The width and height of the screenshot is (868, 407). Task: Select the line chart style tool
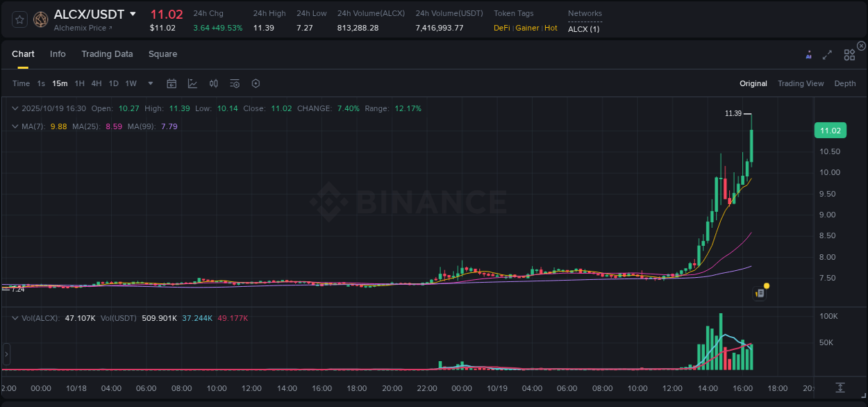[x=192, y=83]
